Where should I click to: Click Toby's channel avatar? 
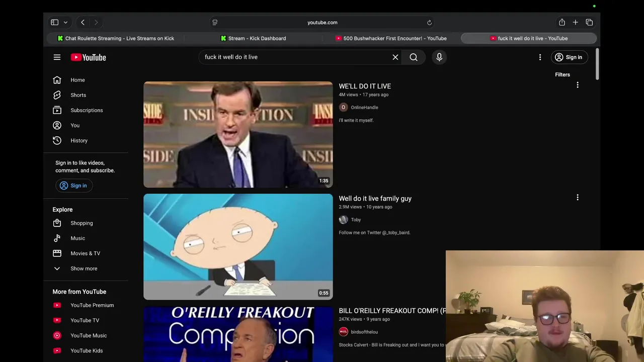click(x=343, y=220)
